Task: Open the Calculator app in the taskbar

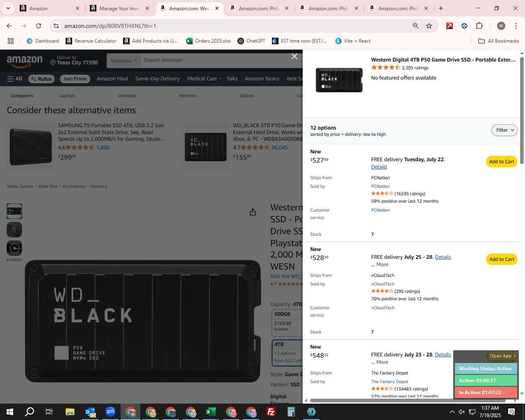Action: coord(291,412)
